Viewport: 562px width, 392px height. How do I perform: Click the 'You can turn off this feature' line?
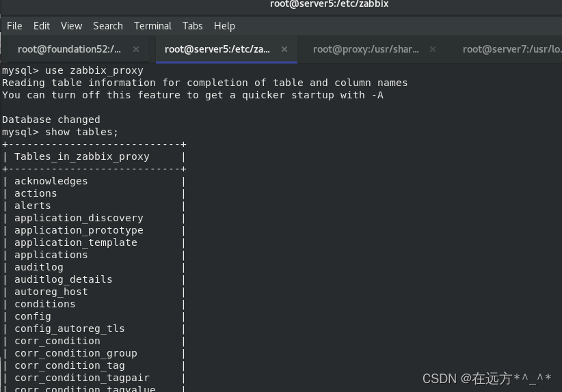(193, 95)
